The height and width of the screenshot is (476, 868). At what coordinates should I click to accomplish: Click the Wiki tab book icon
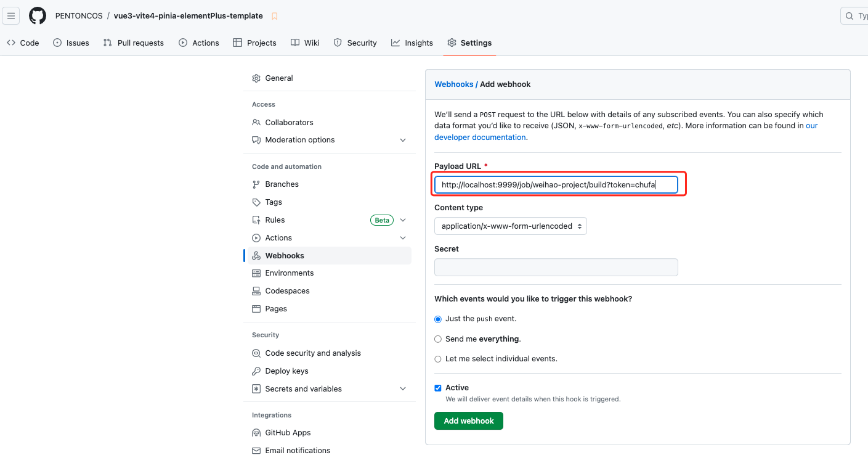pyautogui.click(x=295, y=43)
